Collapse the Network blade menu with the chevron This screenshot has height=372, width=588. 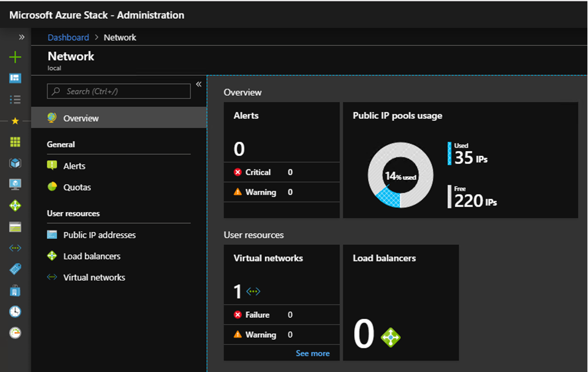click(199, 84)
